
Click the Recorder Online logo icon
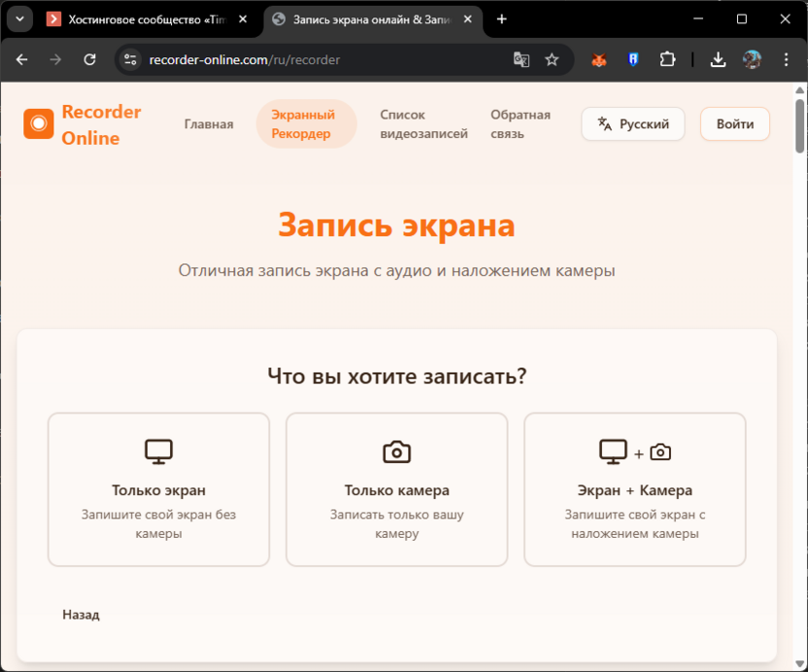click(x=39, y=124)
